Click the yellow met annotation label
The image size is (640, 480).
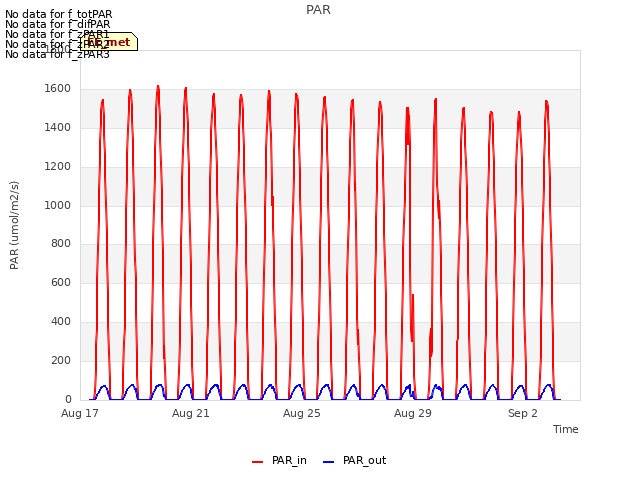tap(109, 42)
